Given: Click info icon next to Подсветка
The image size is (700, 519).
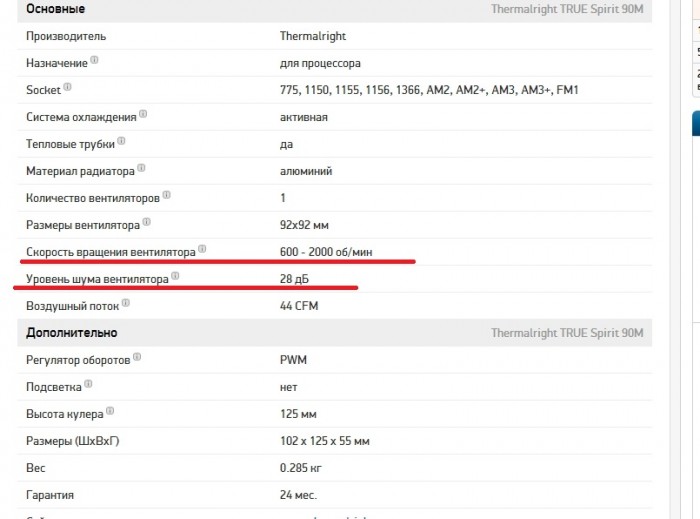Looking at the screenshot, I should [x=88, y=384].
